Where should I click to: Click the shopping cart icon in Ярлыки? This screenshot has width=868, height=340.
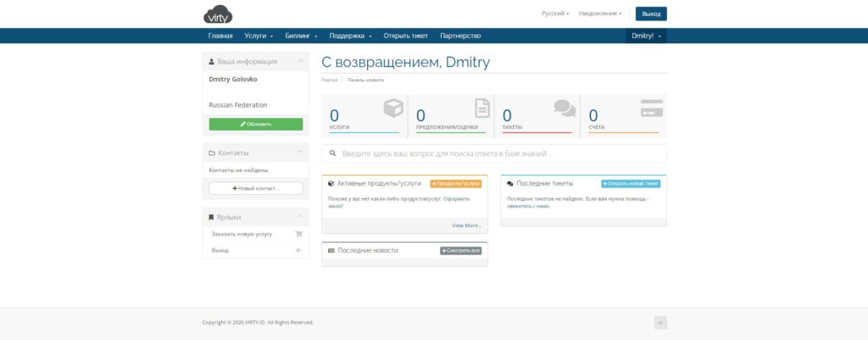coord(298,234)
